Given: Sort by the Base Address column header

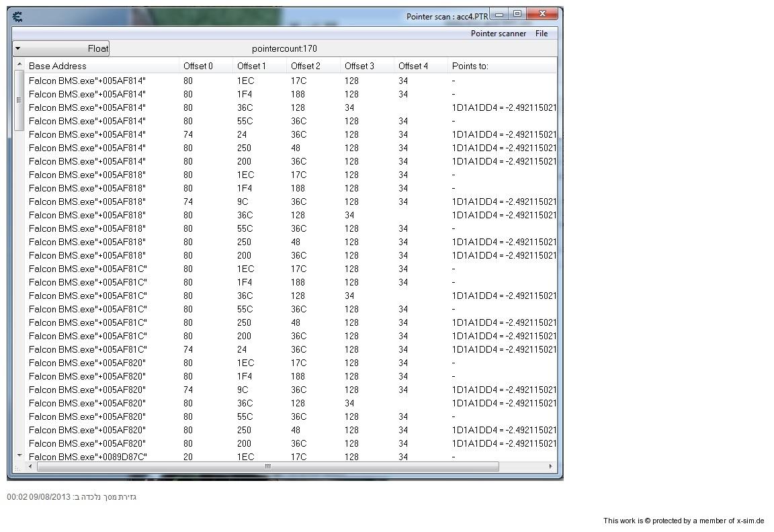Looking at the screenshot, I should click(x=58, y=66).
